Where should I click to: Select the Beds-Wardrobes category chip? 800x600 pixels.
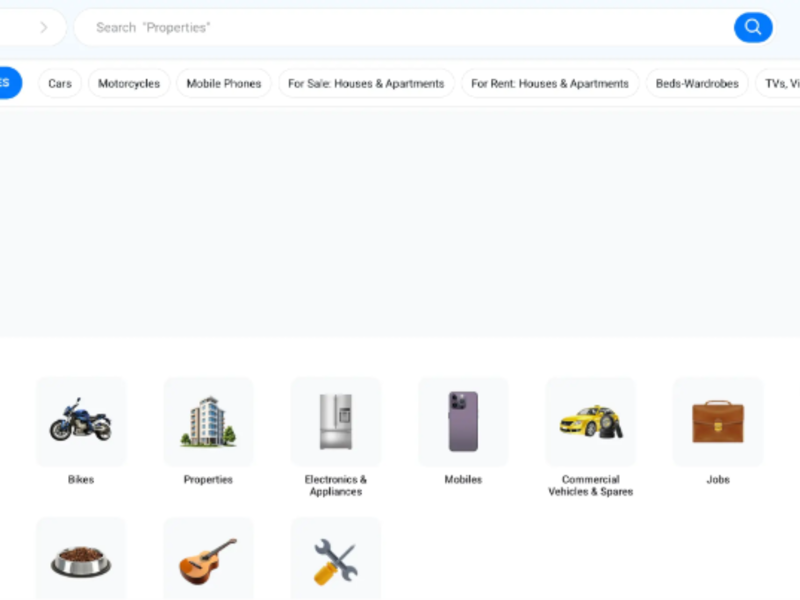pyautogui.click(x=697, y=83)
